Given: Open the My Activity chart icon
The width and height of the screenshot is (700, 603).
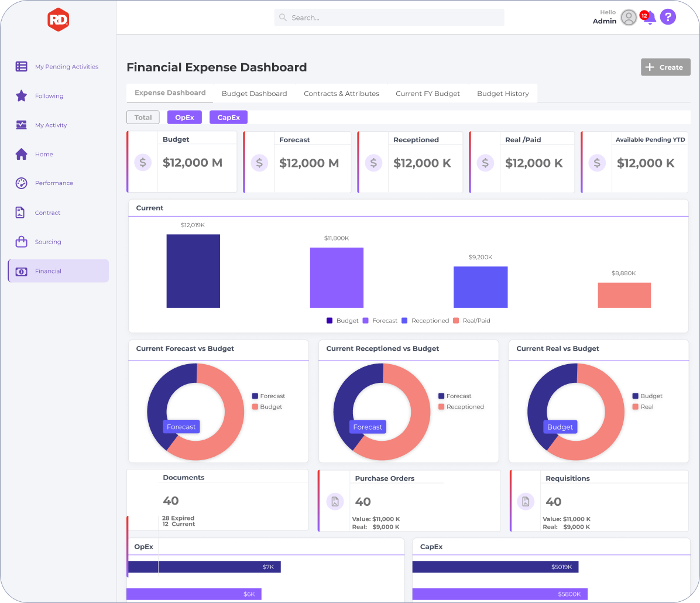Looking at the screenshot, I should click(x=22, y=125).
